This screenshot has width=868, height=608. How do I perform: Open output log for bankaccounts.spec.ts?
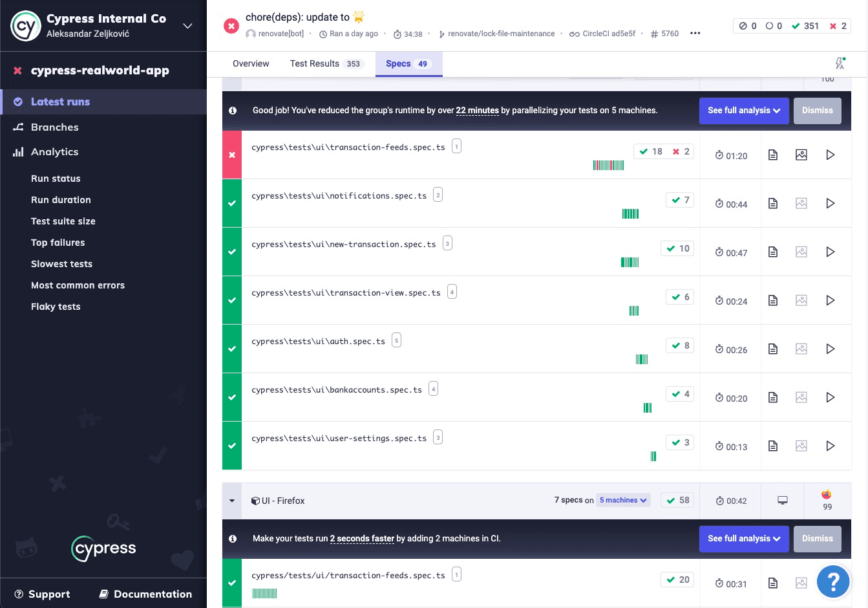tap(772, 397)
